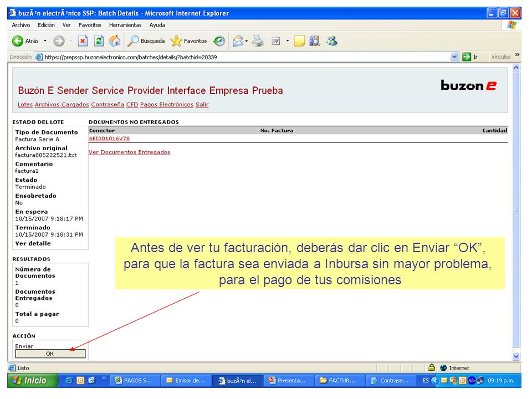Viewport: 532px width, 399px height.
Task: Click the greyed-out Forward arrow button
Action: point(59,41)
